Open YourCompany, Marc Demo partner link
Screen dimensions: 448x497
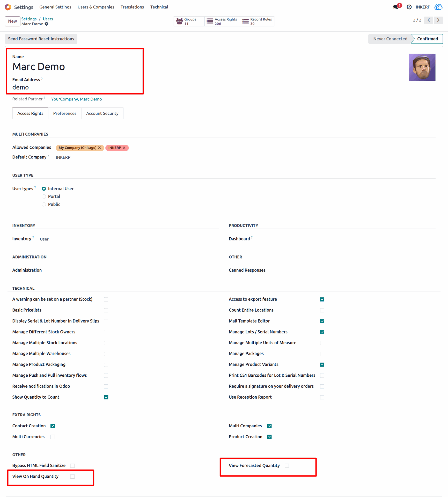pyautogui.click(x=76, y=99)
